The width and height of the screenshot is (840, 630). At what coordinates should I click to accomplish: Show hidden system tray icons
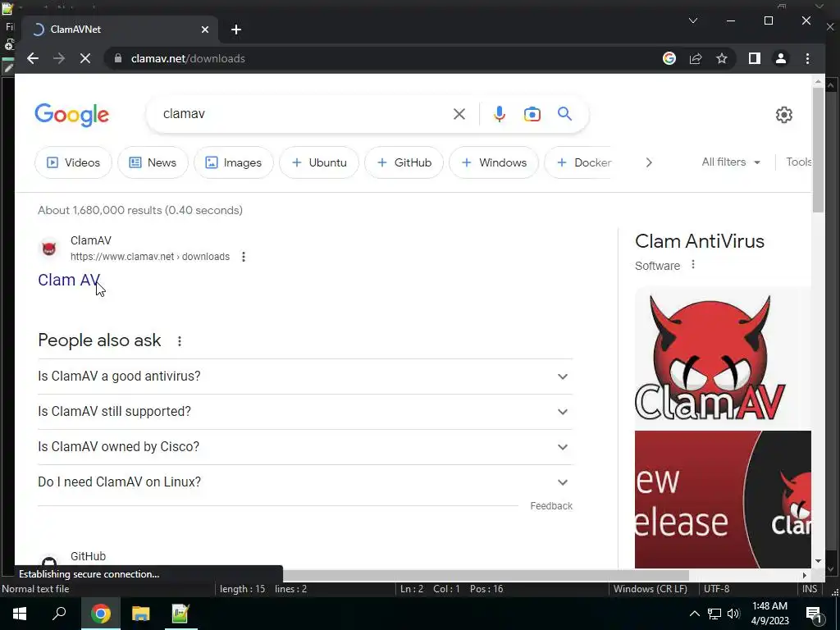click(x=694, y=614)
